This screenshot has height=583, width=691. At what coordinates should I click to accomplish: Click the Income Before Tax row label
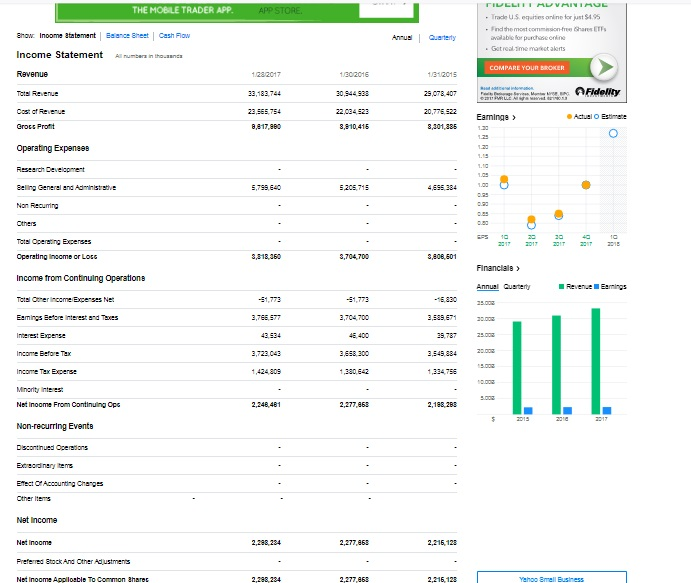pyautogui.click(x=44, y=353)
